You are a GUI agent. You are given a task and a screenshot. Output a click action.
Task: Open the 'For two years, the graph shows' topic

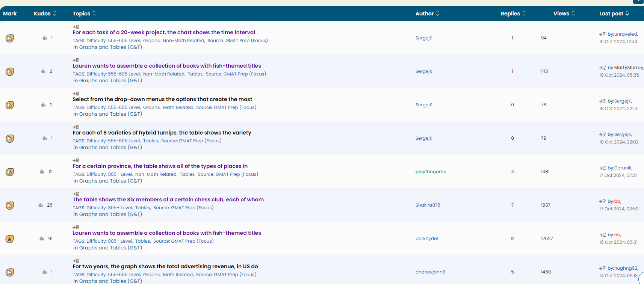pyautogui.click(x=165, y=266)
